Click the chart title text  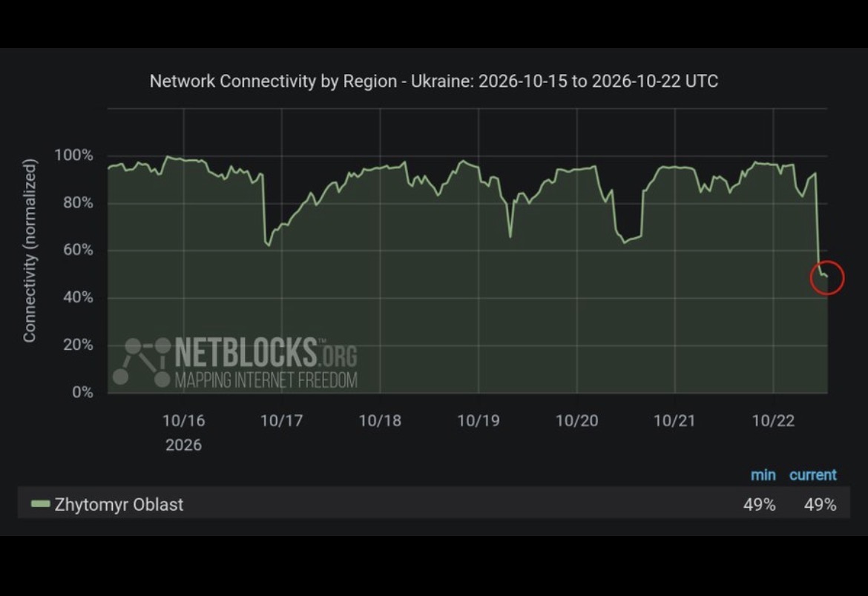coord(434,82)
